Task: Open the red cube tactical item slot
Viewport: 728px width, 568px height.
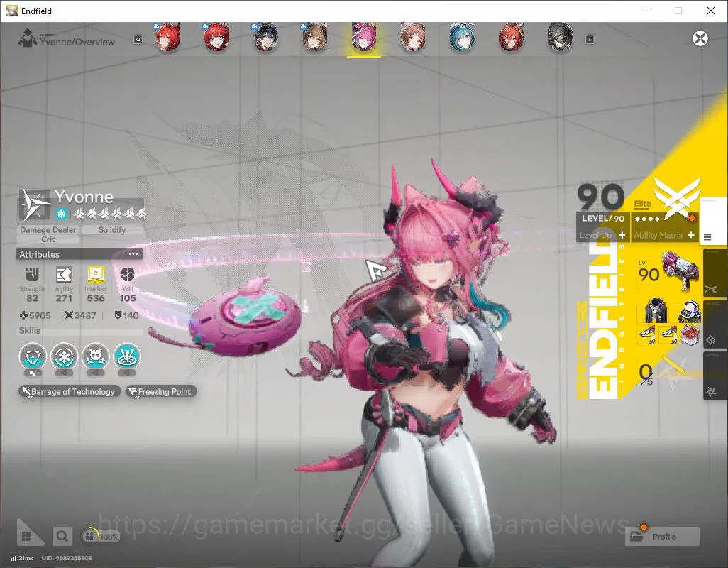Action: (x=690, y=334)
